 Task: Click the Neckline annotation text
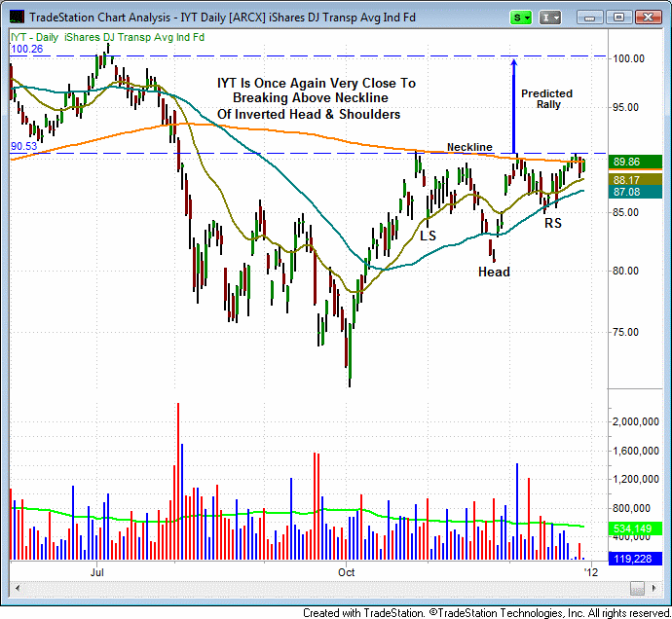click(x=469, y=147)
